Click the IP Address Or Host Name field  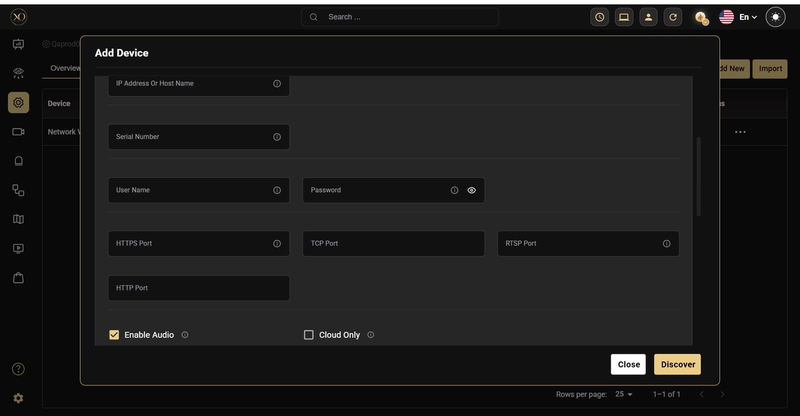point(199,85)
